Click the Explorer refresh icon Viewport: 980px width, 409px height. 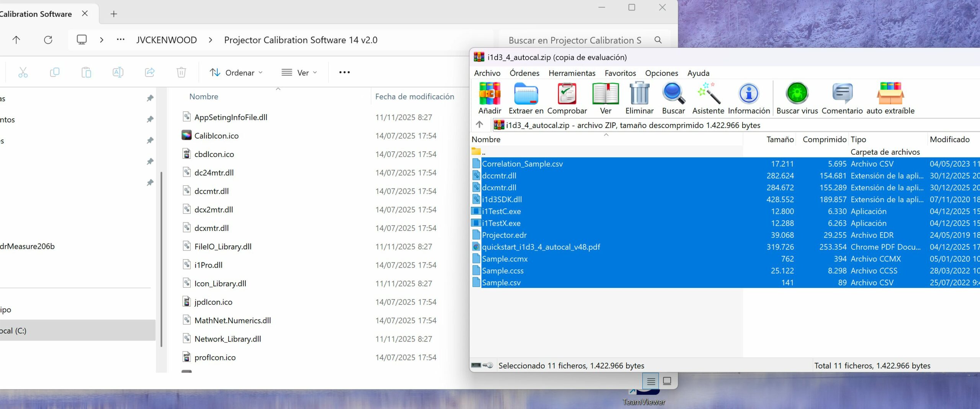[x=48, y=40]
